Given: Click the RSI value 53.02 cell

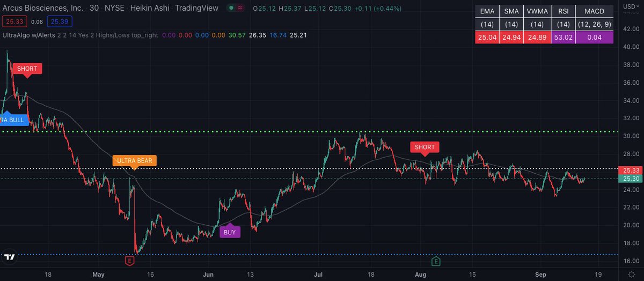Looking at the screenshot, I should [562, 38].
